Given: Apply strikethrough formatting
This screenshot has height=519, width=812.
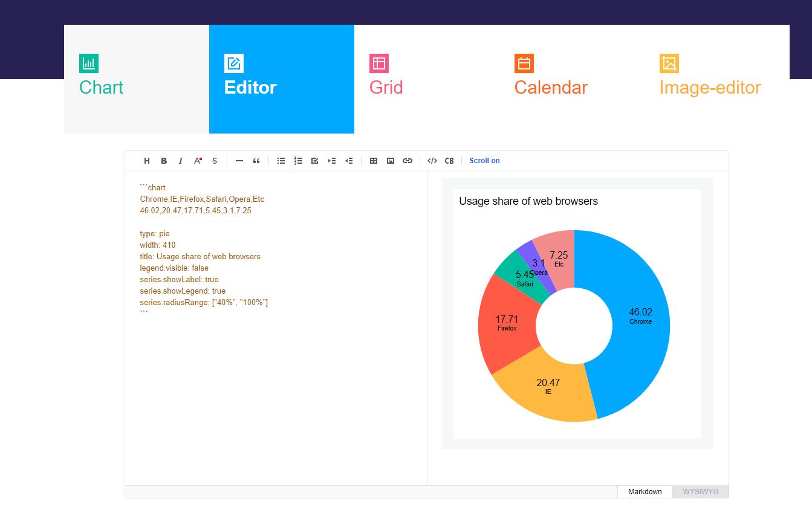Looking at the screenshot, I should click(x=215, y=161).
